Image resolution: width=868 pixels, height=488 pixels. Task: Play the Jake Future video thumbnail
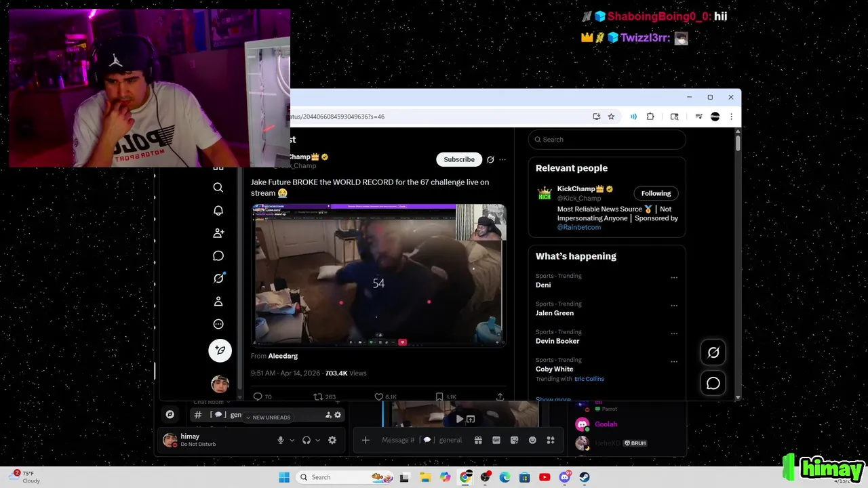(x=378, y=275)
